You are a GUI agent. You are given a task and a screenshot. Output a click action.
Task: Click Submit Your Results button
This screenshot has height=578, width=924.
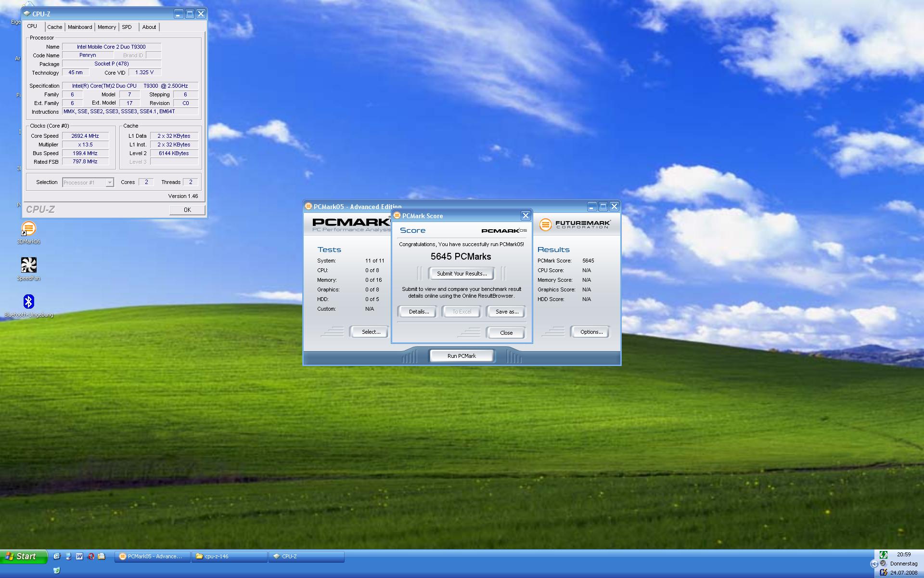point(462,274)
